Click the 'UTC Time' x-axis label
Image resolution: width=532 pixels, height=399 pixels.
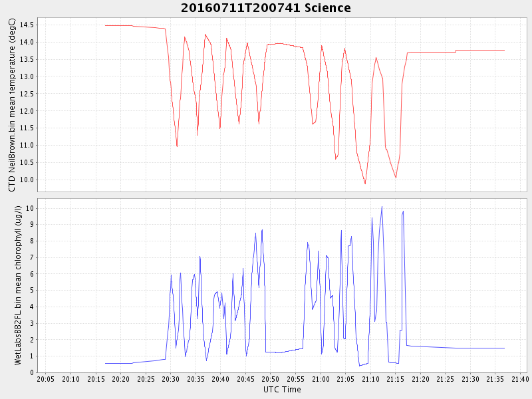click(282, 390)
